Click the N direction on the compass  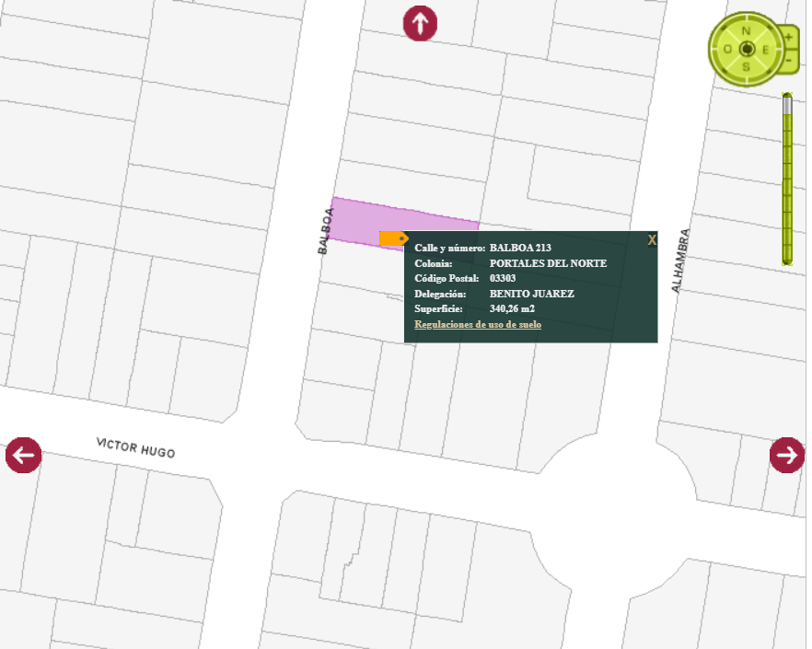coord(747,31)
